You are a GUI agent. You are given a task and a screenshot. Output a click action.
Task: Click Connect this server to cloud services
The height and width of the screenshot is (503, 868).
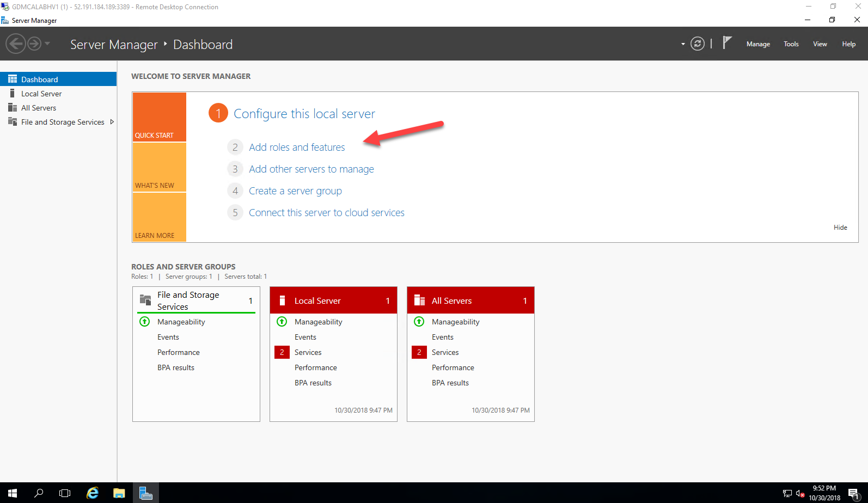[327, 212]
